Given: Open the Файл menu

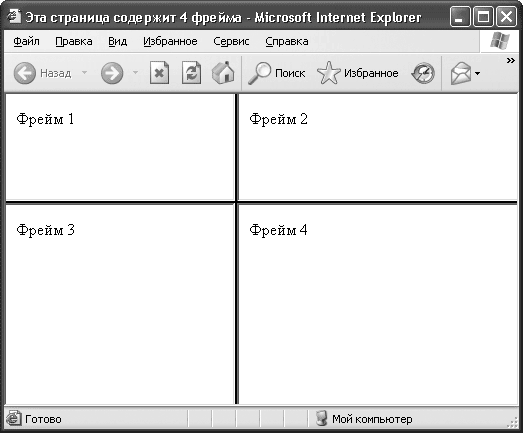Looking at the screenshot, I should tap(26, 41).
